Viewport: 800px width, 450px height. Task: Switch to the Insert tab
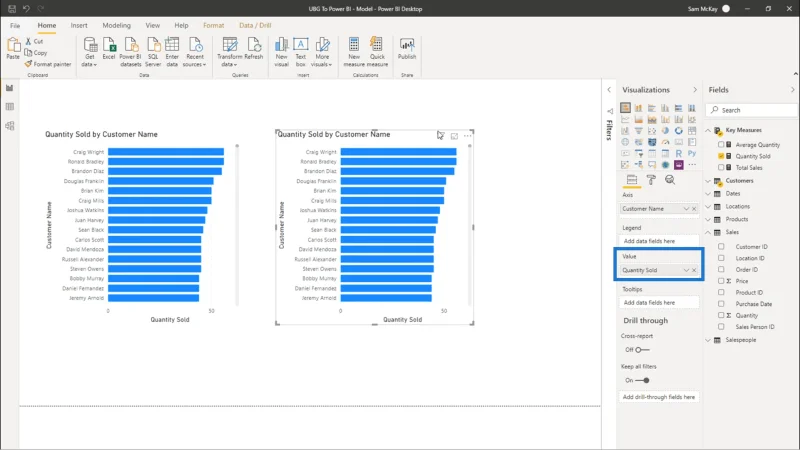79,25
